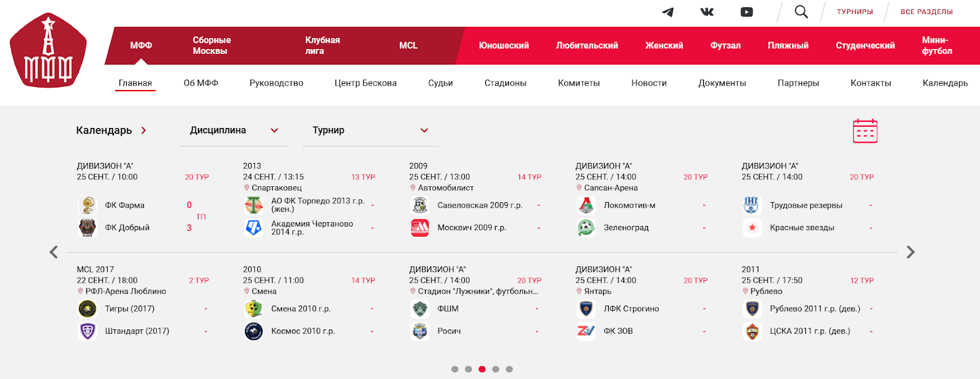Screen dimensions: 980x379
Task: Select the first carousel page dot
Action: (454, 369)
